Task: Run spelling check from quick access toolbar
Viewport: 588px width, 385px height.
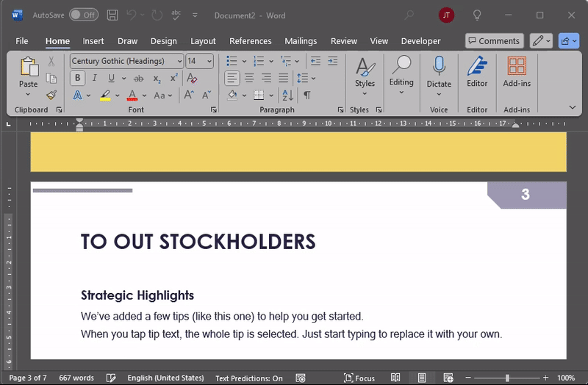Action: 176,15
